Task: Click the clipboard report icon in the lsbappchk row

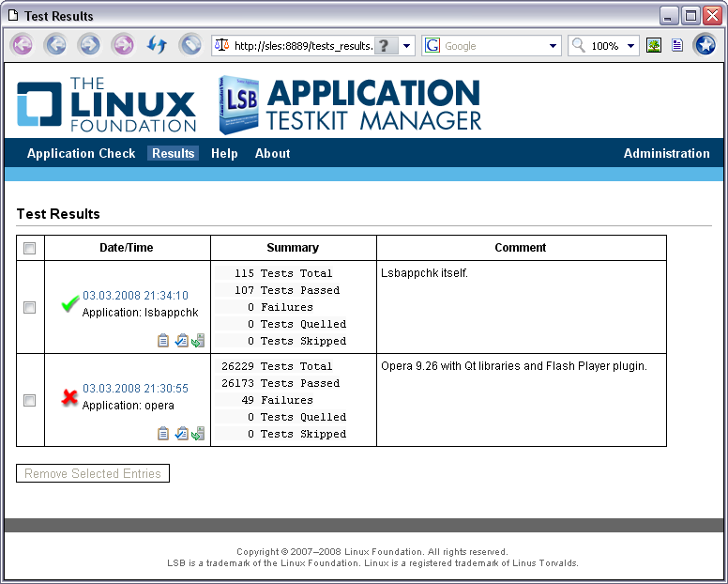Action: coord(163,341)
